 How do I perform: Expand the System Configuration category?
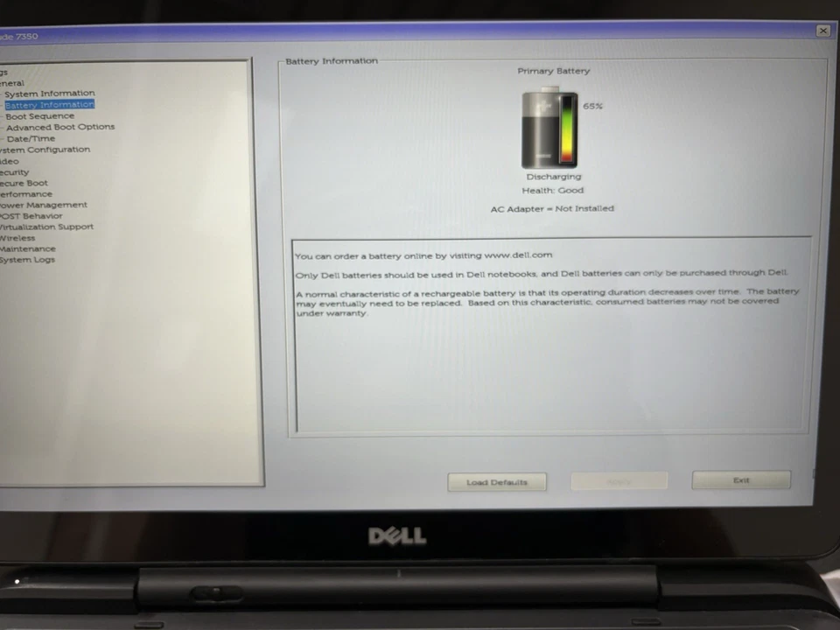[45, 150]
